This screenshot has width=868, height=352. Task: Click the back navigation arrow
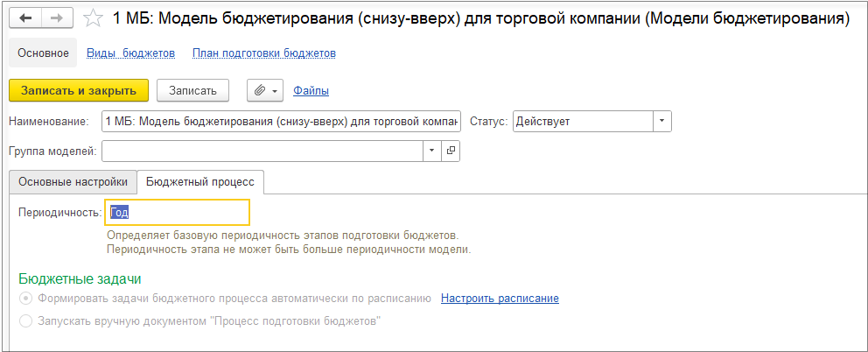25,18
